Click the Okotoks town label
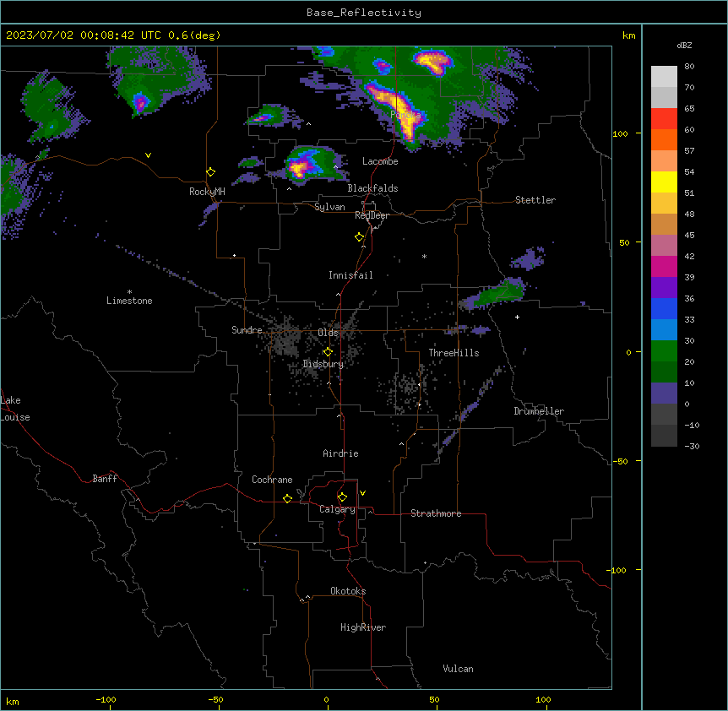728x711 pixels. pyautogui.click(x=348, y=591)
